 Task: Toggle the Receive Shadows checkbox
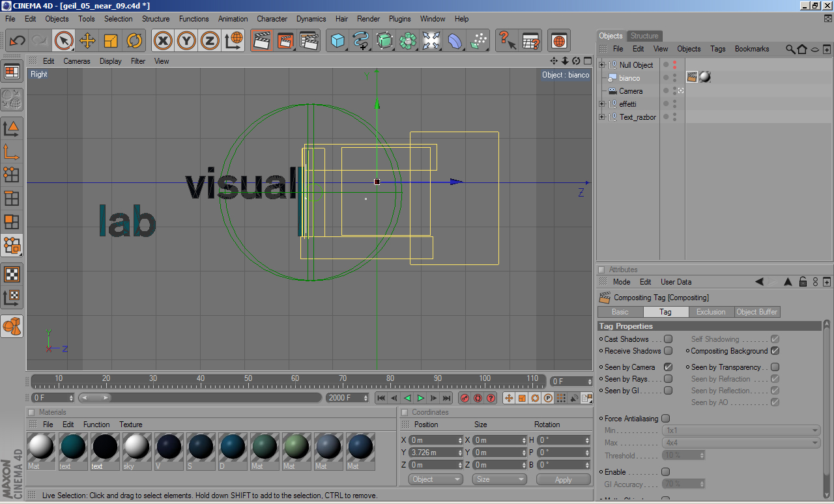tap(668, 351)
